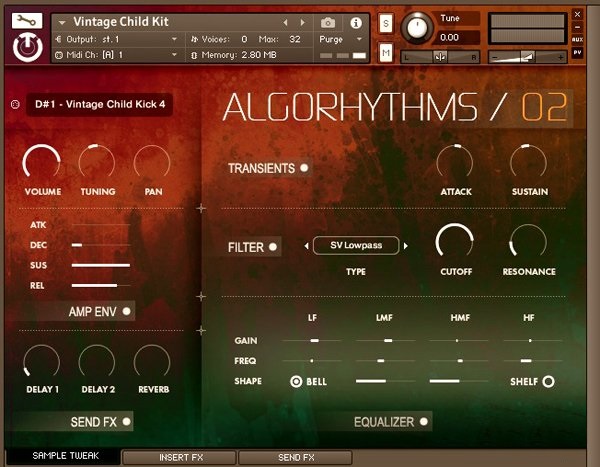Click the Reverb send knob
The height and width of the screenshot is (467, 600).
coord(152,362)
